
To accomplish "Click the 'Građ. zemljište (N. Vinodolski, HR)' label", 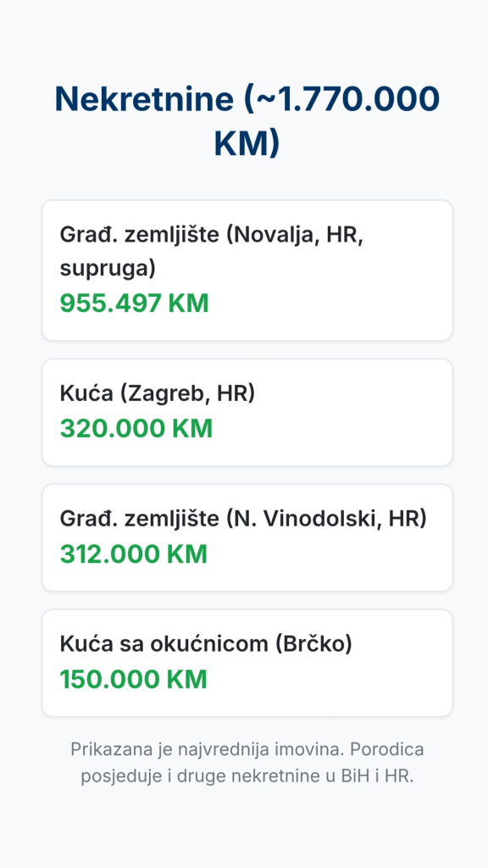I will pyautogui.click(x=243, y=519).
